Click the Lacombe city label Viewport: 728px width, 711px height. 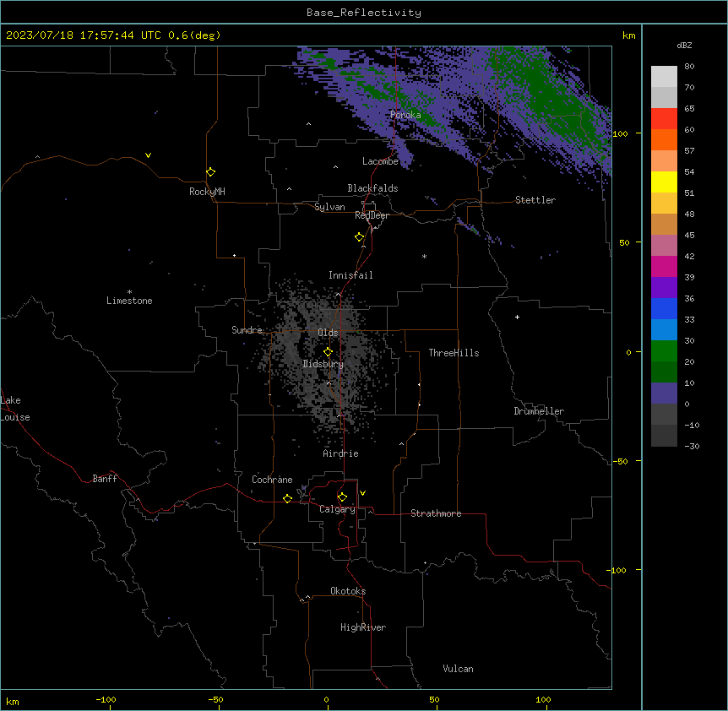(x=380, y=161)
